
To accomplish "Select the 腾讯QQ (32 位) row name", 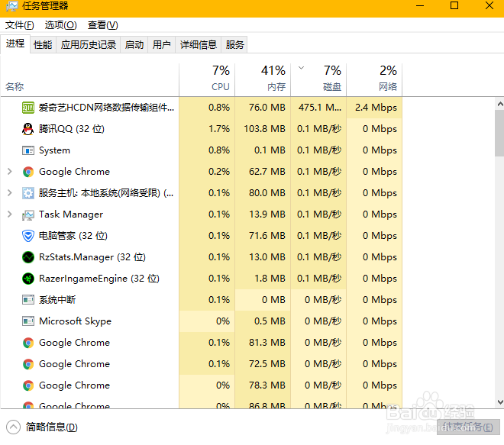I will [x=72, y=129].
